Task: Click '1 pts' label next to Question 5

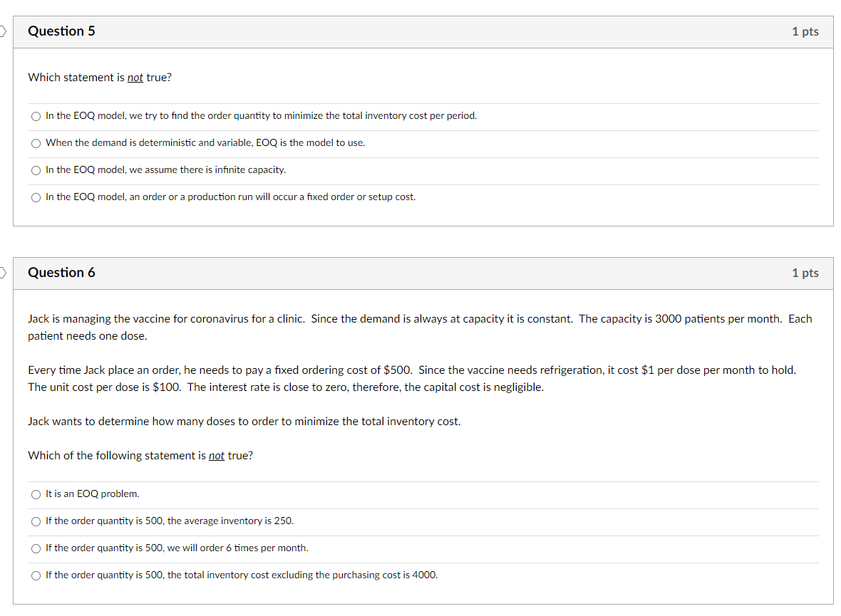Action: tap(805, 31)
